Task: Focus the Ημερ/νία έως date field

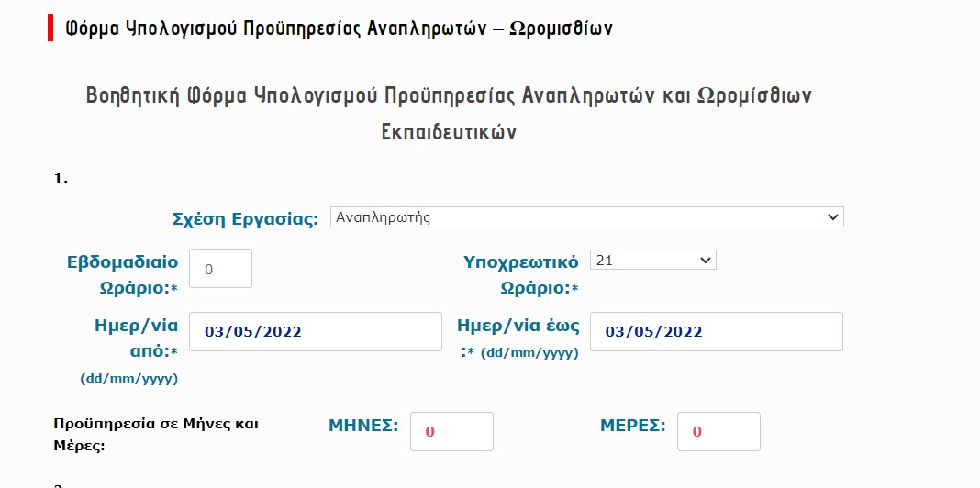Action: tap(716, 331)
